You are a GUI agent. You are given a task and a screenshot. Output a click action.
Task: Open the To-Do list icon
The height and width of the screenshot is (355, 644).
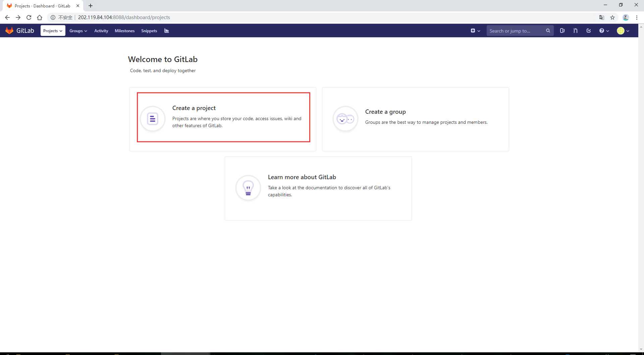tap(589, 31)
